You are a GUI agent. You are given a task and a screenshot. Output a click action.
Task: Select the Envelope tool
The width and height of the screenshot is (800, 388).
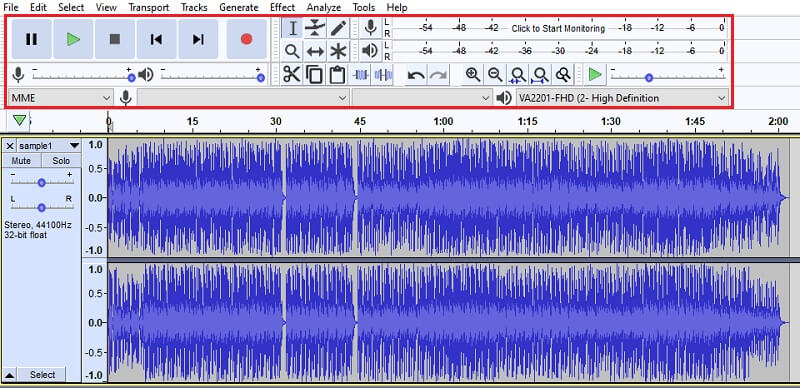tap(315, 28)
